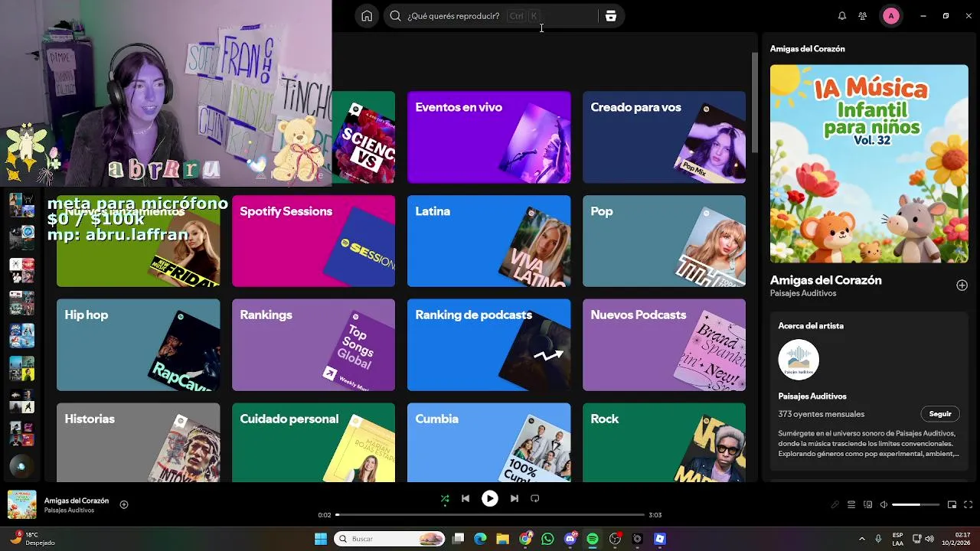Open Connect to a device

click(867, 505)
